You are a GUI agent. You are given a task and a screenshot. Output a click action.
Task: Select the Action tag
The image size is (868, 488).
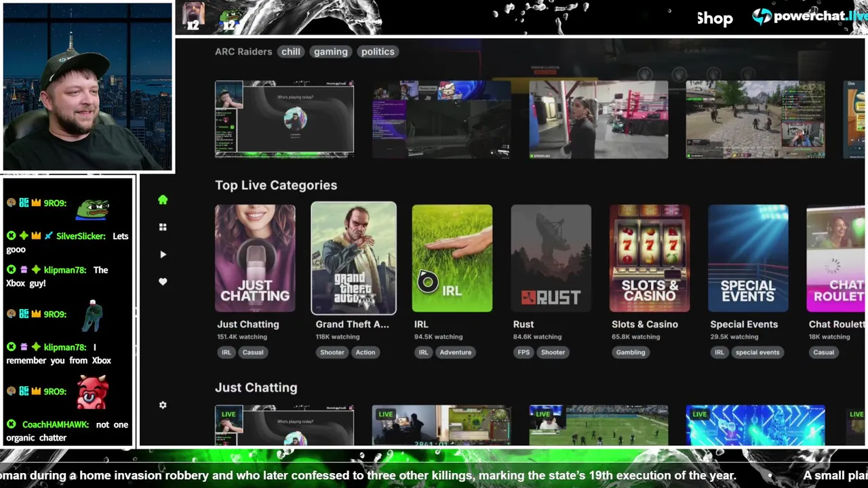pyautogui.click(x=366, y=352)
